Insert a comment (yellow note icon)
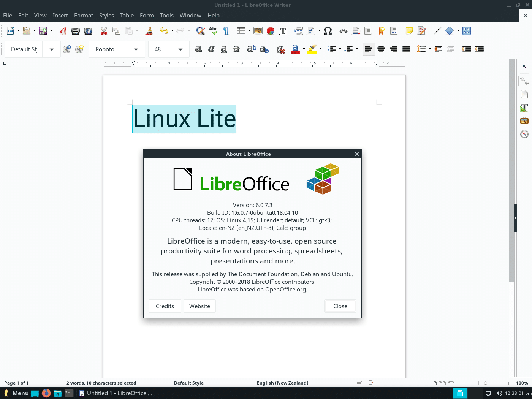Screen dimensions: 532x399 (409, 31)
